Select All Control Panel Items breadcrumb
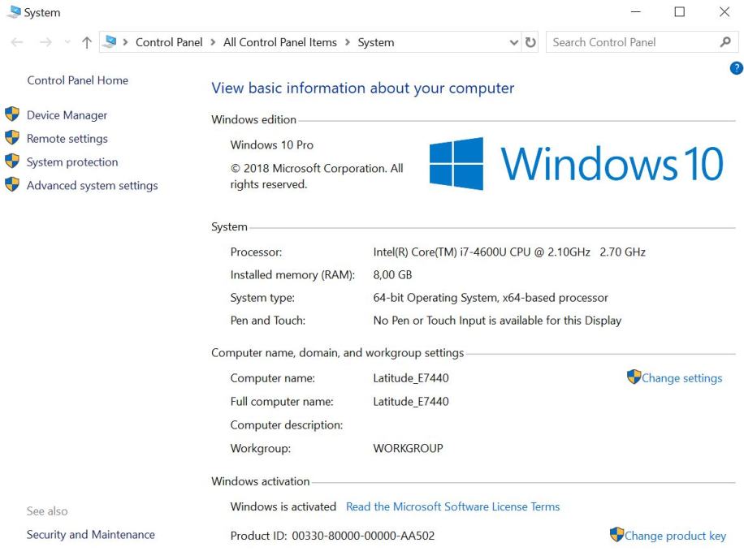Screen dimensions: 744x560 (280, 43)
